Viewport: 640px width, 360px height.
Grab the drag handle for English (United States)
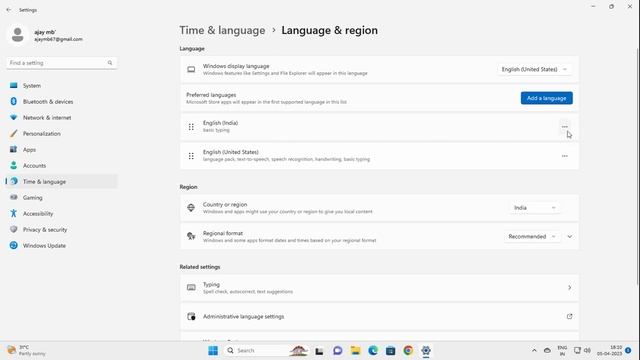[x=191, y=156]
